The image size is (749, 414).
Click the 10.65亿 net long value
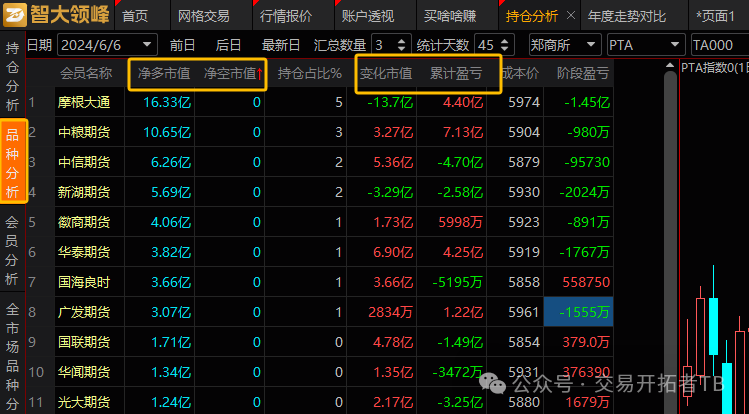[167, 132]
